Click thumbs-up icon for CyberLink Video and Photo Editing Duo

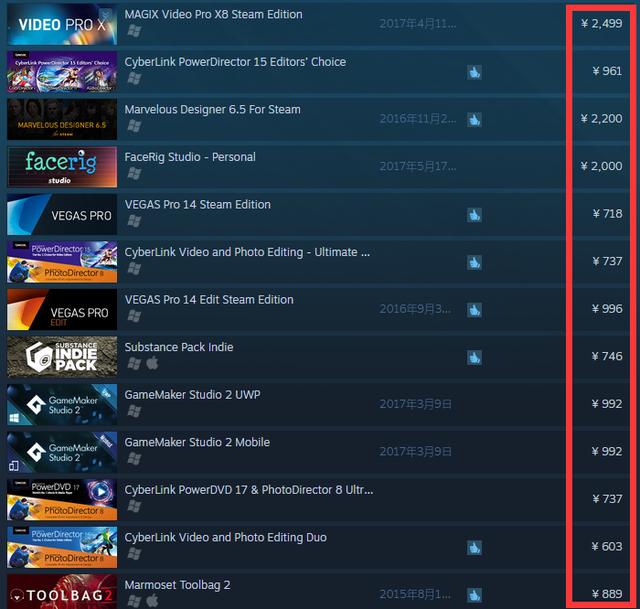click(474, 548)
